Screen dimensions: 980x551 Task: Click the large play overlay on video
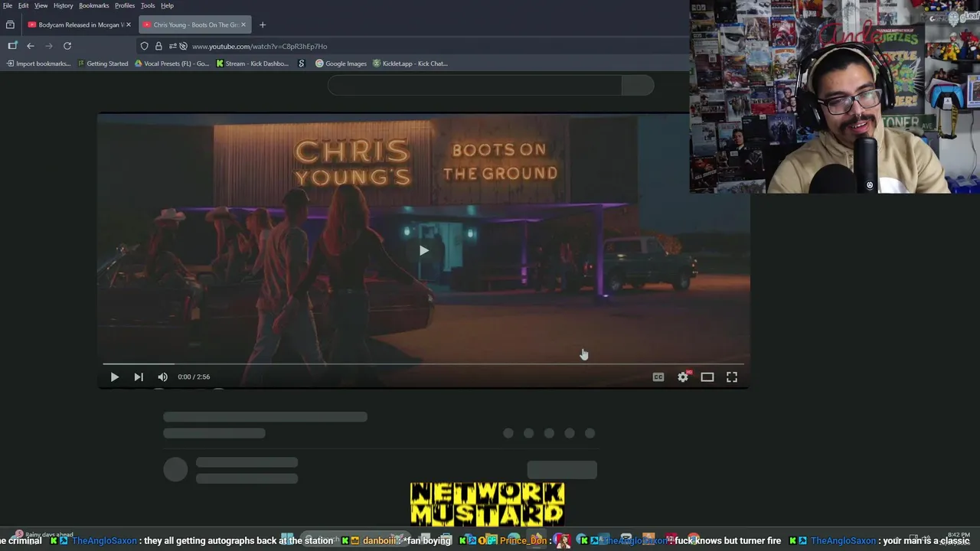coord(423,250)
